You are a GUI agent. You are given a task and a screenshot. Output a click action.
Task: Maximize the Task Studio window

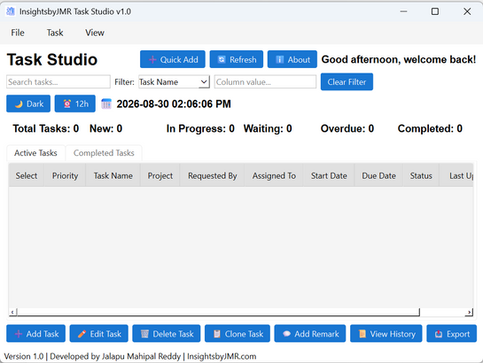(x=435, y=12)
